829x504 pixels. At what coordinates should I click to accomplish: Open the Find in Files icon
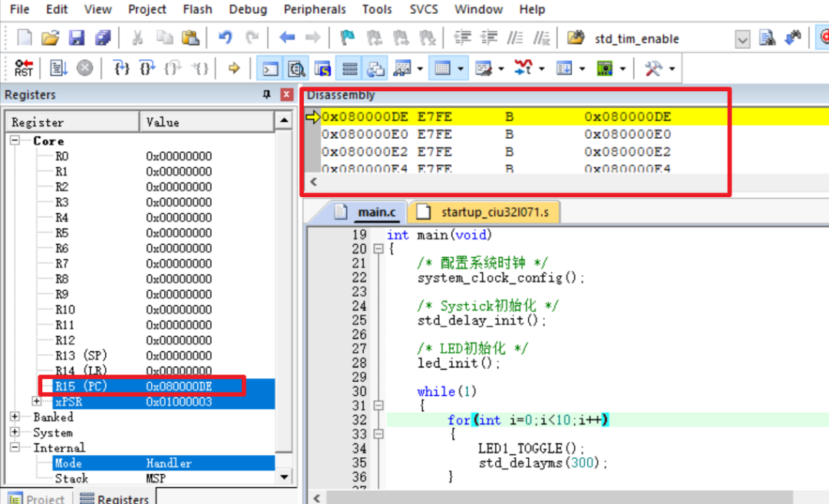tap(576, 38)
